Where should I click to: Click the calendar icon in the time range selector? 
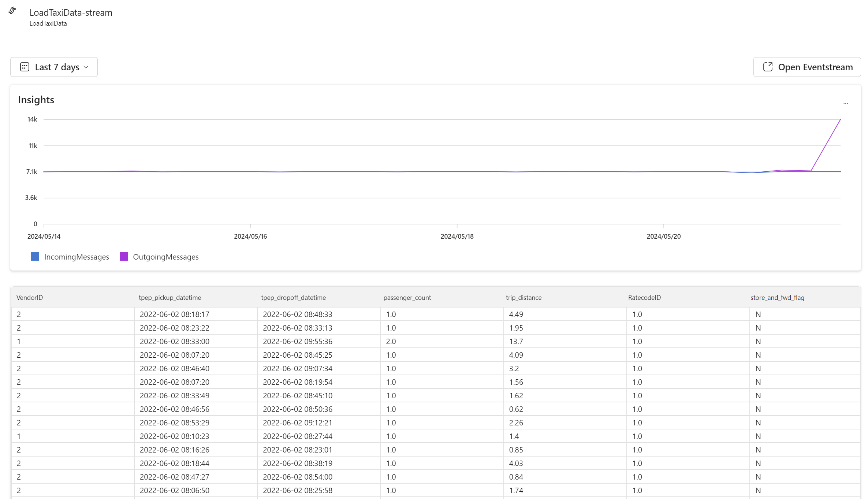point(25,67)
